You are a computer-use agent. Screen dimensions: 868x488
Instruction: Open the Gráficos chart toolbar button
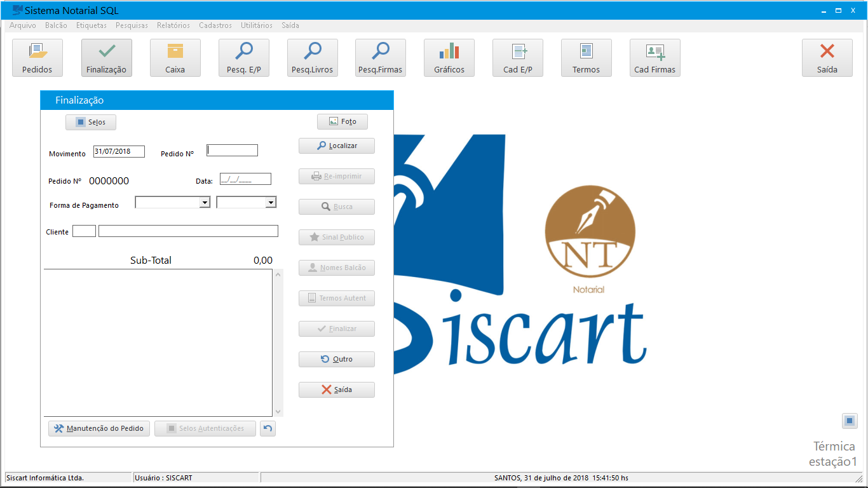[449, 58]
